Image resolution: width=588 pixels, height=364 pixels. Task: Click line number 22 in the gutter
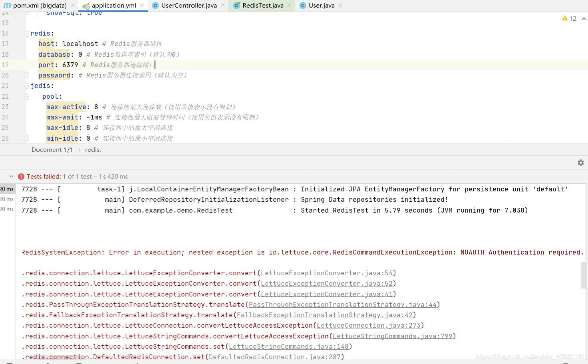click(5, 96)
